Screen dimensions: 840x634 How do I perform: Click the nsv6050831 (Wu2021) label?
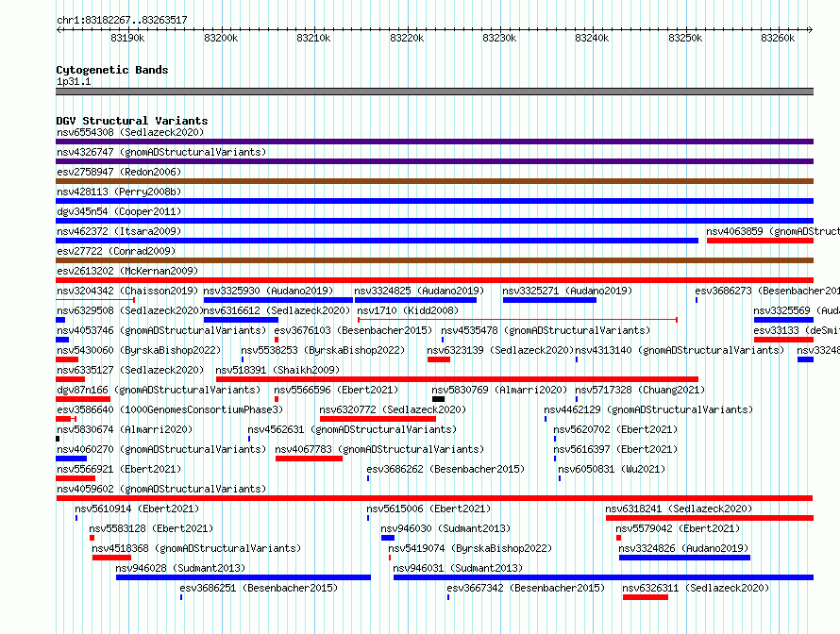coord(612,469)
